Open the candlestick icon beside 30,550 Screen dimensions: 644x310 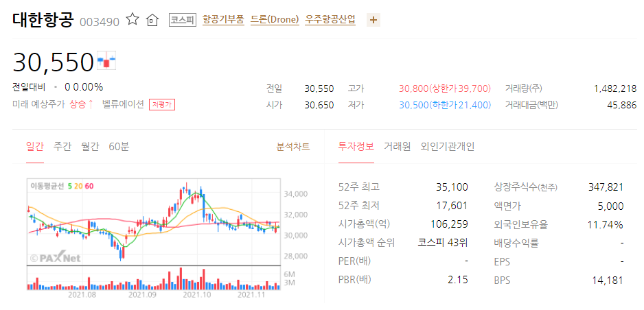click(x=107, y=60)
